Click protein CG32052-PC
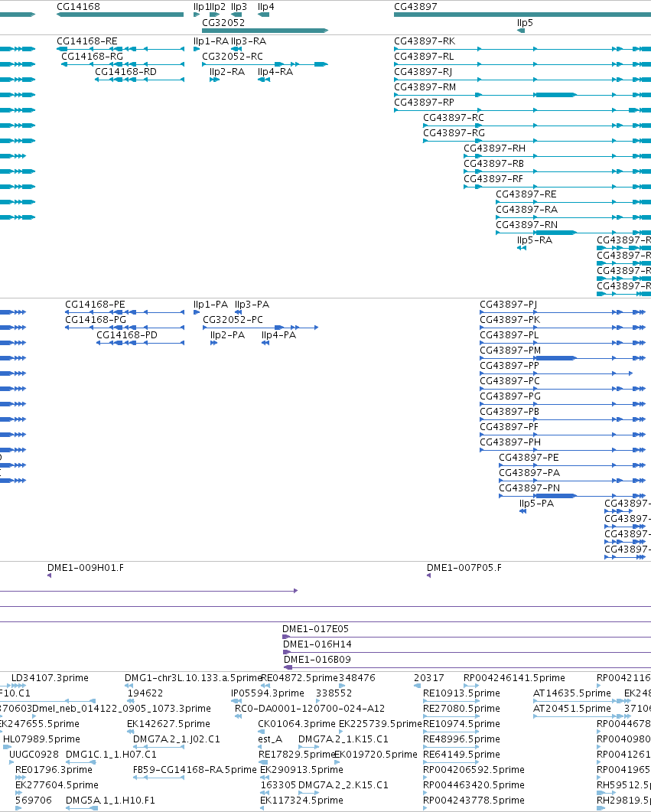Viewport: 651px width, 812px height. click(x=233, y=320)
